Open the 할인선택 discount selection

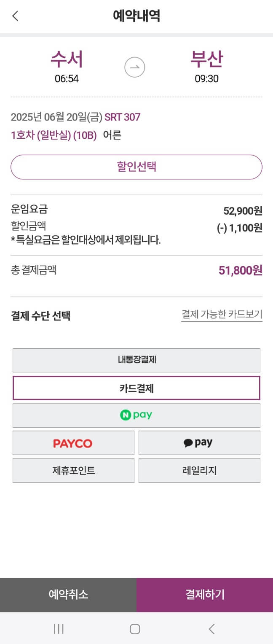(x=136, y=167)
